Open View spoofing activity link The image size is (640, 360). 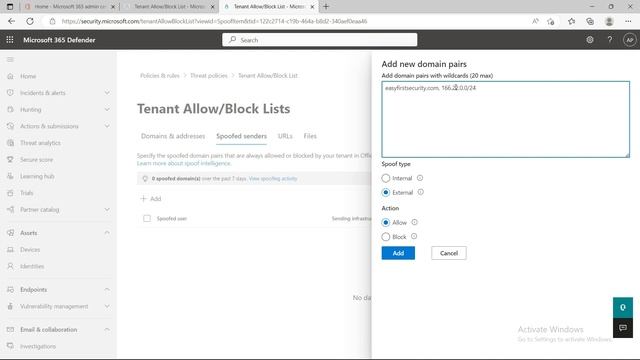(273, 178)
